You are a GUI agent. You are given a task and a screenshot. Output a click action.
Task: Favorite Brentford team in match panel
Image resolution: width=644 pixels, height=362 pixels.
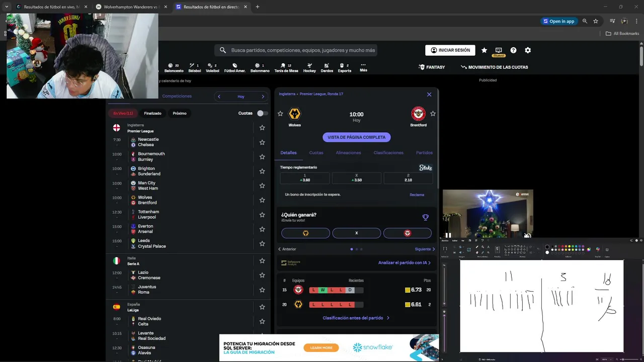coord(433,114)
